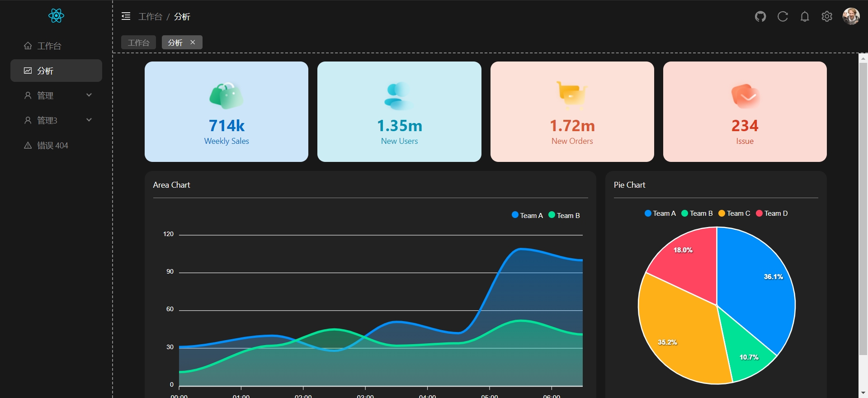Click the home icon beside 工作台

pyautogui.click(x=28, y=46)
